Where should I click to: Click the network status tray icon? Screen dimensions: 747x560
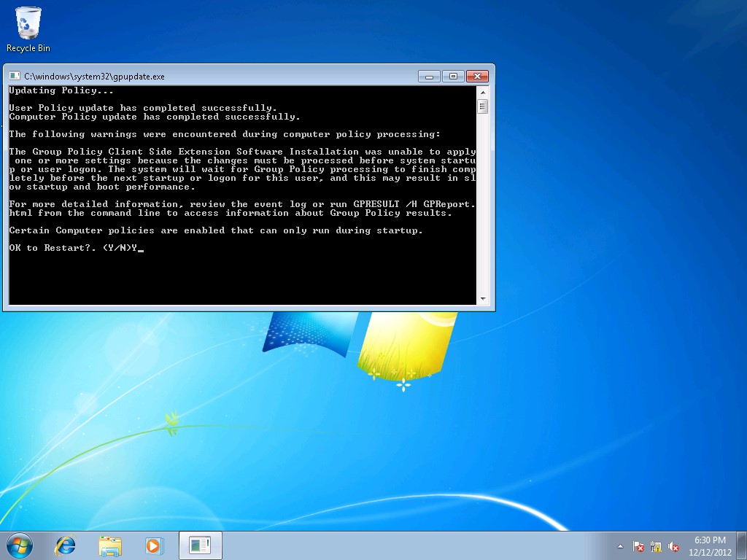pyautogui.click(x=656, y=547)
